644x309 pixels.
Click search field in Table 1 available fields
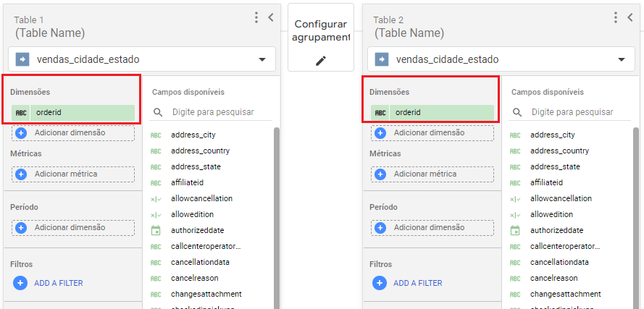pyautogui.click(x=217, y=112)
